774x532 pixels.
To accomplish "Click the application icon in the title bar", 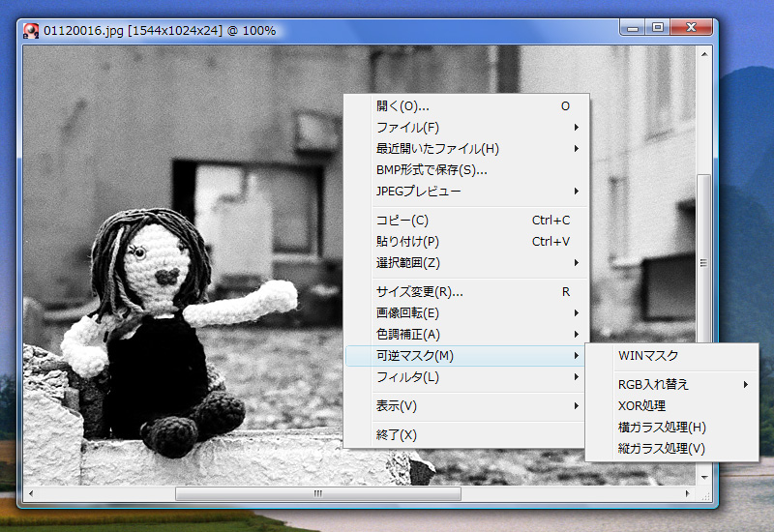I will [31, 31].
